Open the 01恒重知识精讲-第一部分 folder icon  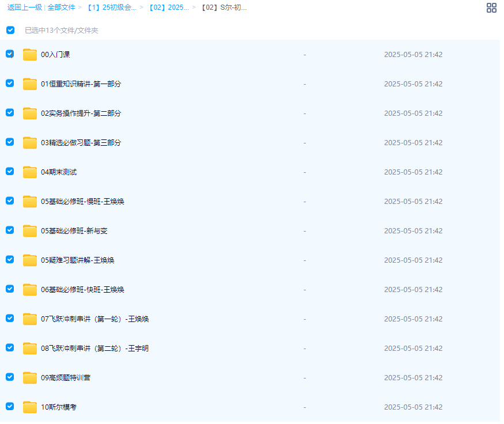[x=29, y=84]
